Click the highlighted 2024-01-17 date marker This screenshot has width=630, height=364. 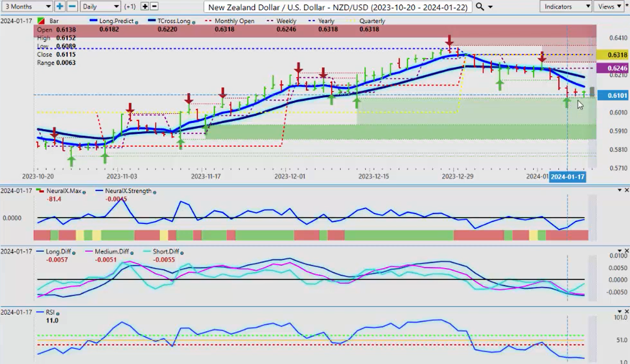[568, 177]
